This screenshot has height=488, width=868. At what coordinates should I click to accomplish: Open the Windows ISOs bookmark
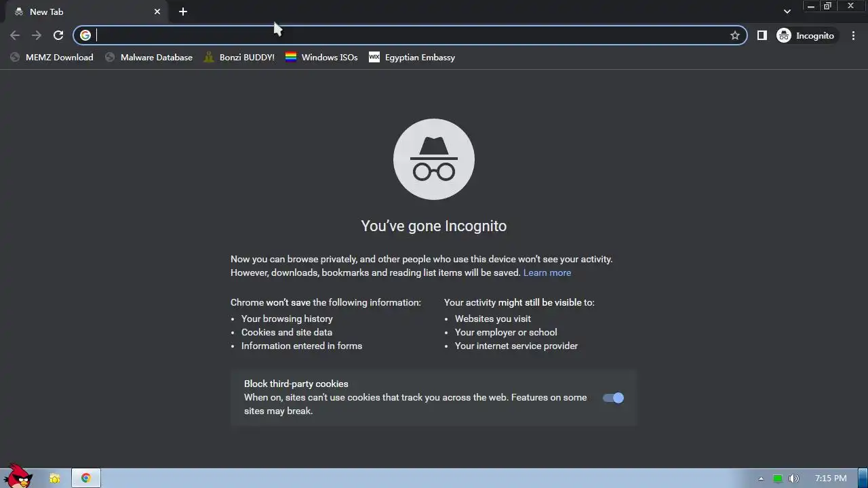pyautogui.click(x=321, y=58)
